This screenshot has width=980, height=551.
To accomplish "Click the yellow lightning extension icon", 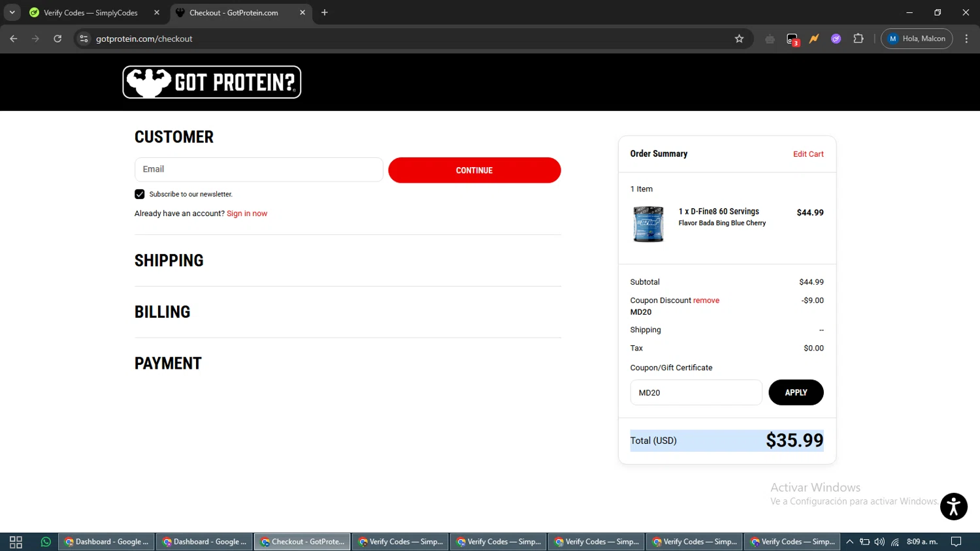I will click(x=814, y=39).
